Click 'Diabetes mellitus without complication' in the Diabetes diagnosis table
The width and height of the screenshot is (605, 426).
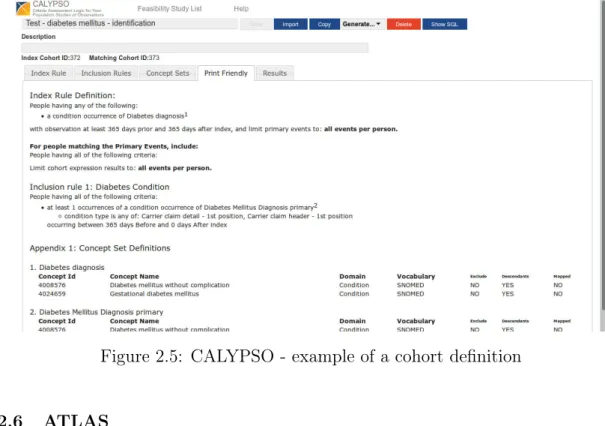169,285
